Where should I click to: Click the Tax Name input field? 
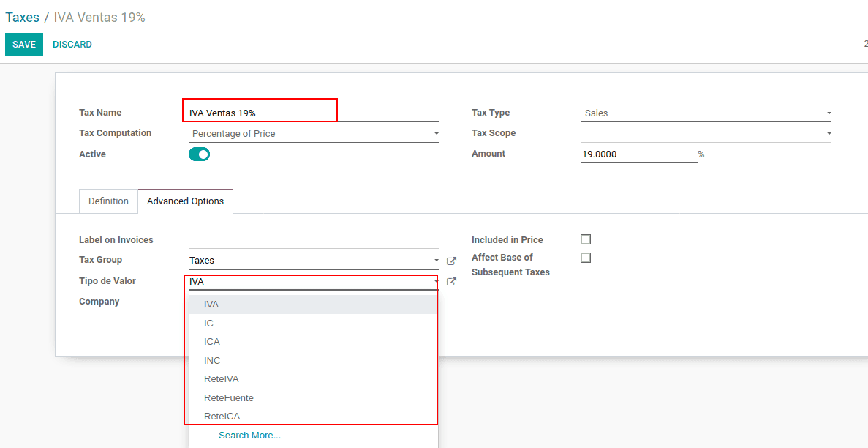pyautogui.click(x=313, y=113)
